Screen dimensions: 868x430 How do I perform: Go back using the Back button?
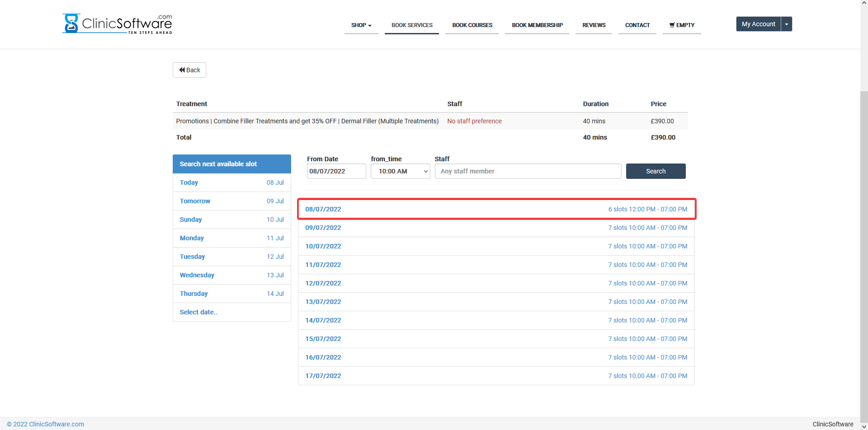(x=189, y=70)
